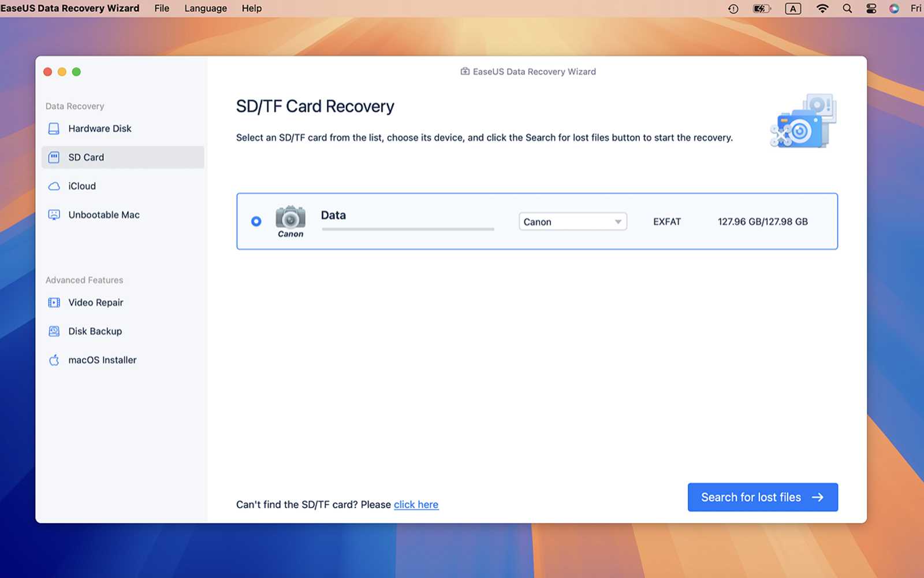Click the Data card scan progress bar
This screenshot has width=924, height=578.
pos(407,229)
